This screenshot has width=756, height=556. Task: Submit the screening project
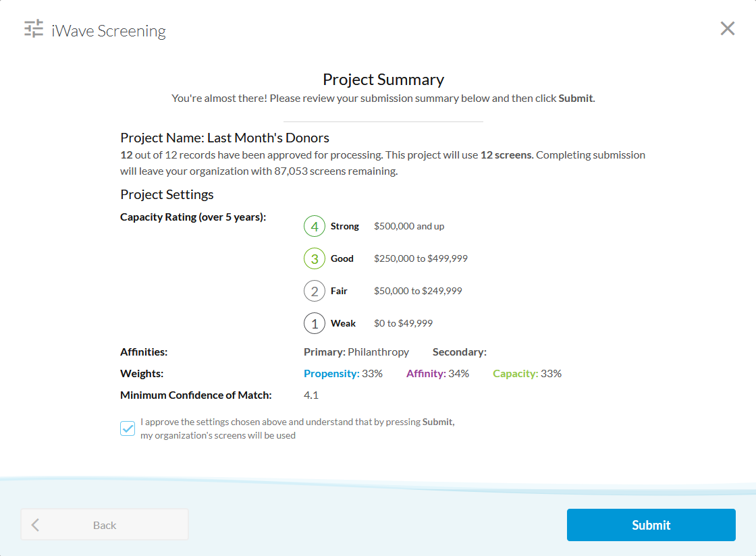coord(650,525)
